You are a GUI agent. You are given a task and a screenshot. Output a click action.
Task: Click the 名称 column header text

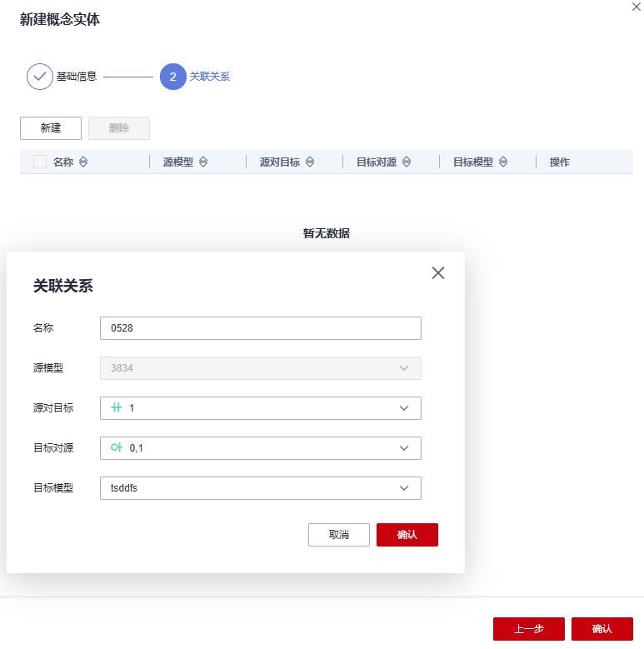pos(63,162)
